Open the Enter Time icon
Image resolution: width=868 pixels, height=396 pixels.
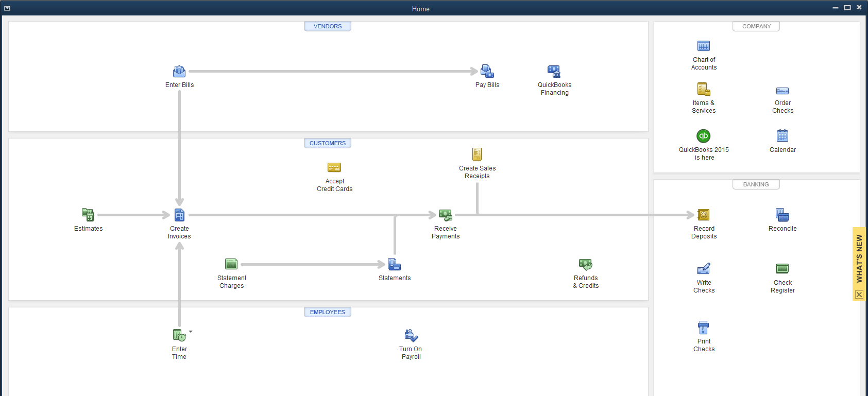point(179,335)
